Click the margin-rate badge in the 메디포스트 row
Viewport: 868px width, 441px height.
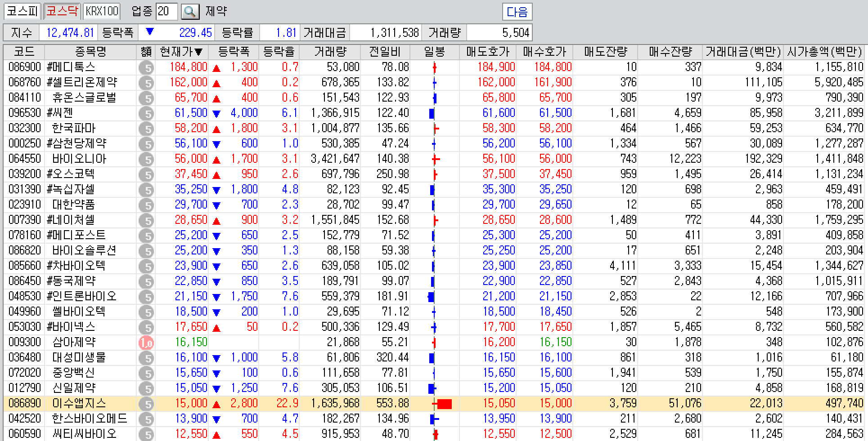(146, 236)
